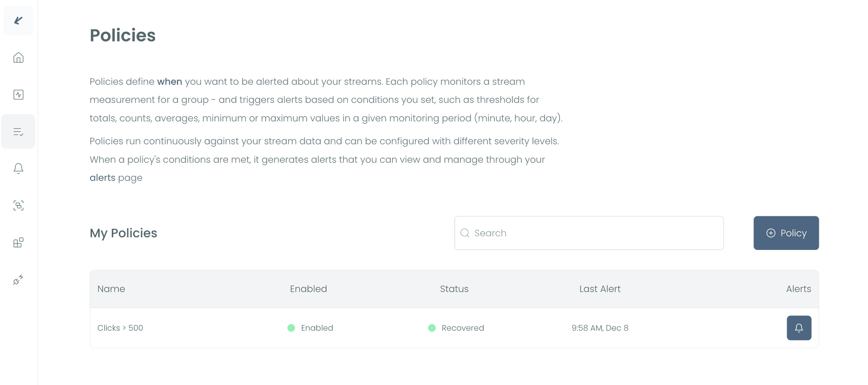
Task: Open the activity chart sidebar icon
Action: pos(18,94)
